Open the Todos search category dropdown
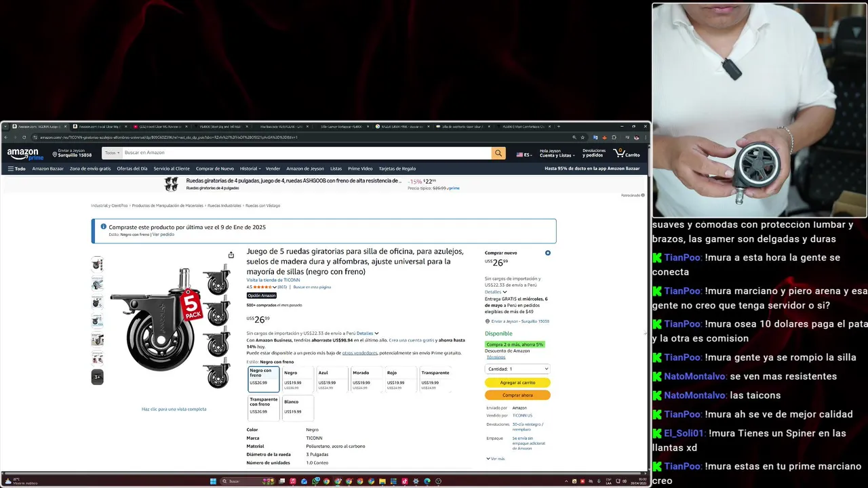This screenshot has height=488, width=868. pos(112,153)
